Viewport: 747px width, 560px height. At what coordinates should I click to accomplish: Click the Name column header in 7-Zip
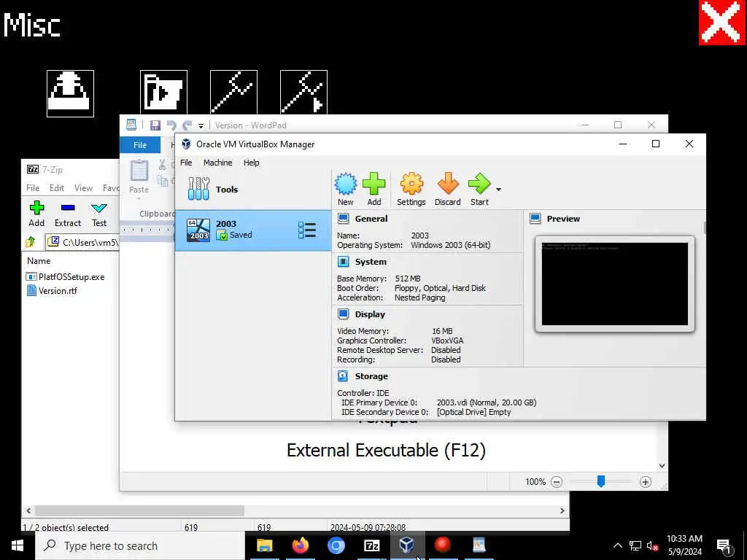39,261
